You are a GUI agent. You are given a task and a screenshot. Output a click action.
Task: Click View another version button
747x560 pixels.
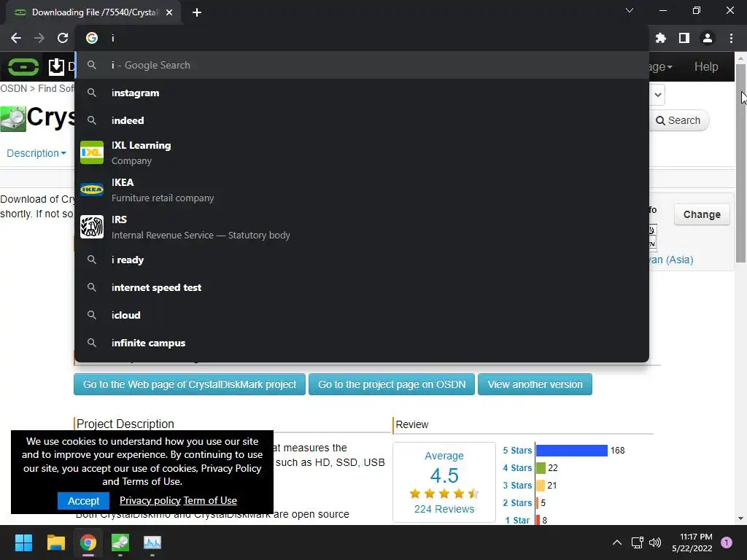(535, 384)
